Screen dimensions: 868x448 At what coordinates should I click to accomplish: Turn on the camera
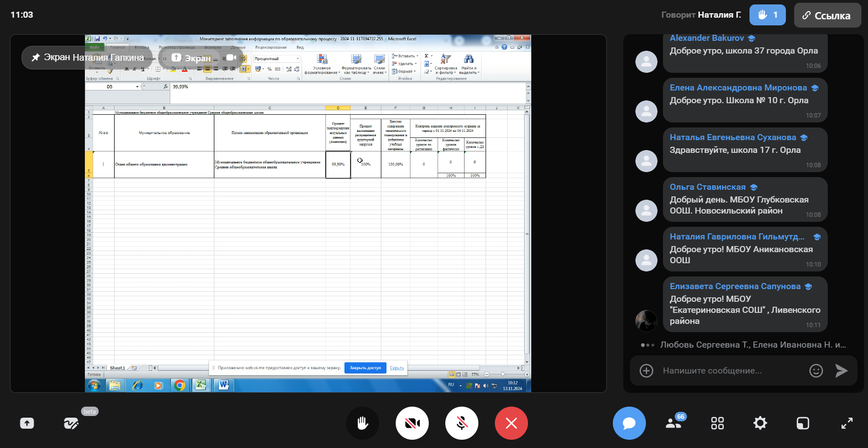click(x=412, y=423)
